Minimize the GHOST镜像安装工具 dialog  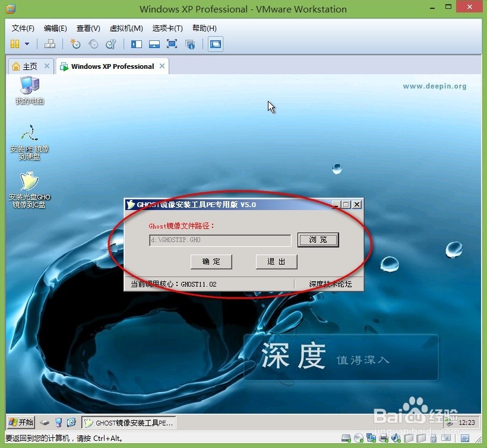pos(336,205)
